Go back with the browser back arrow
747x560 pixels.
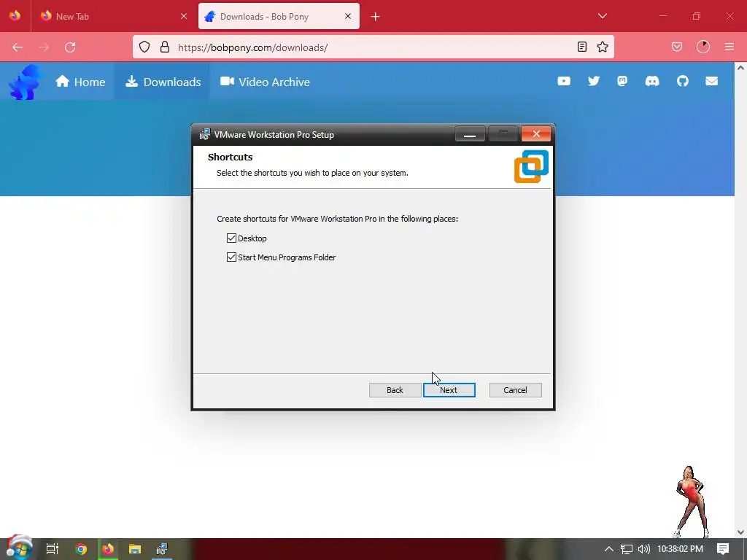18,47
